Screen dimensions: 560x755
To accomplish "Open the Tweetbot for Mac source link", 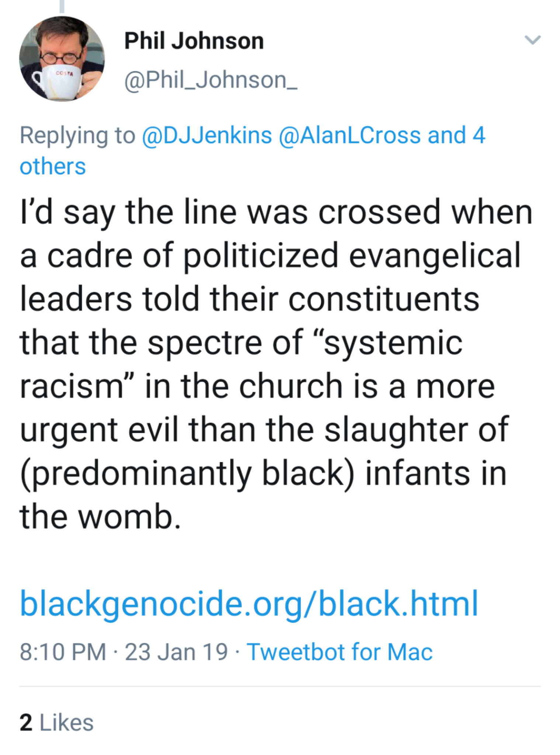I will click(339, 652).
